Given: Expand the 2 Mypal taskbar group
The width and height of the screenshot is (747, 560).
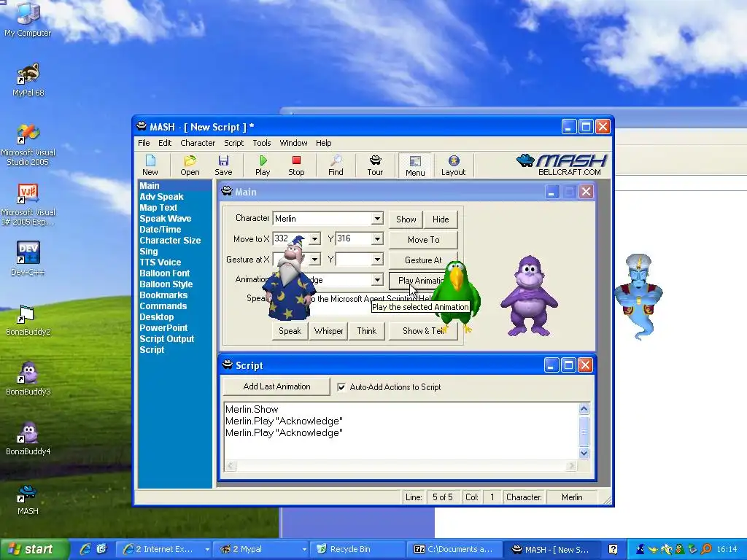Looking at the screenshot, I should 304,549.
